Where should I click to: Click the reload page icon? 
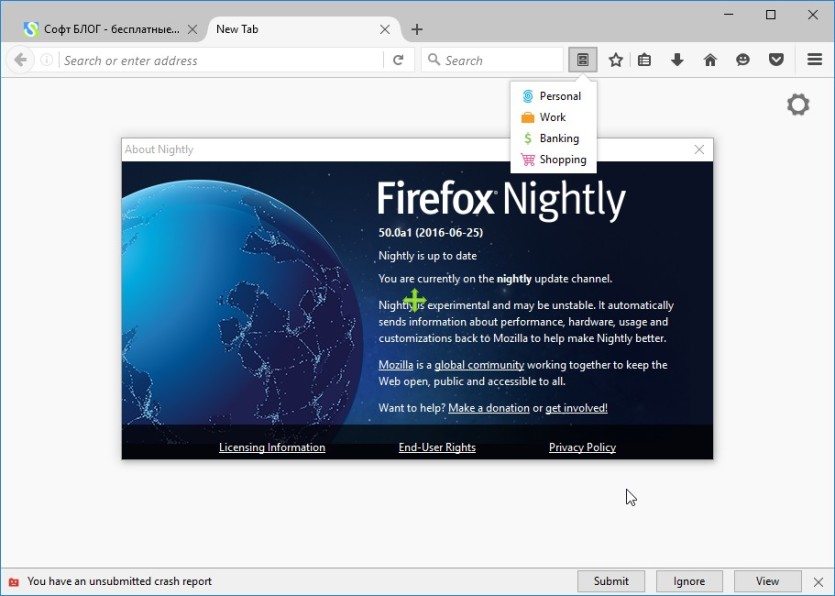coord(398,60)
